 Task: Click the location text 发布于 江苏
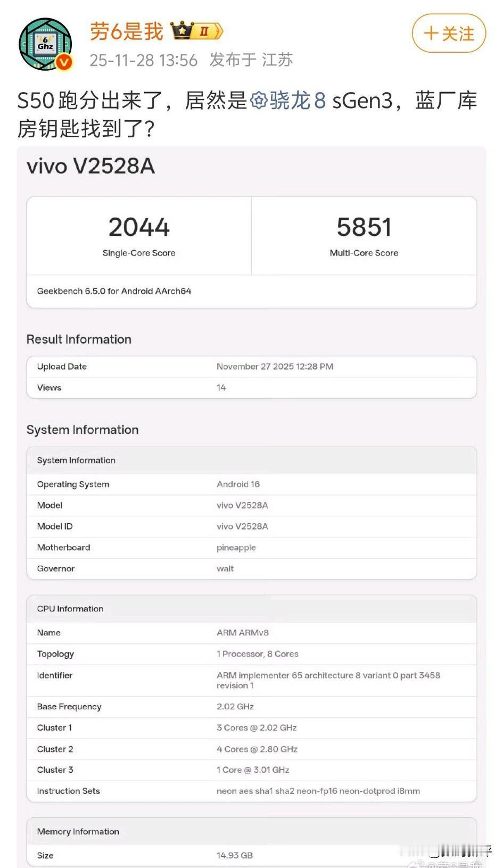[251, 60]
